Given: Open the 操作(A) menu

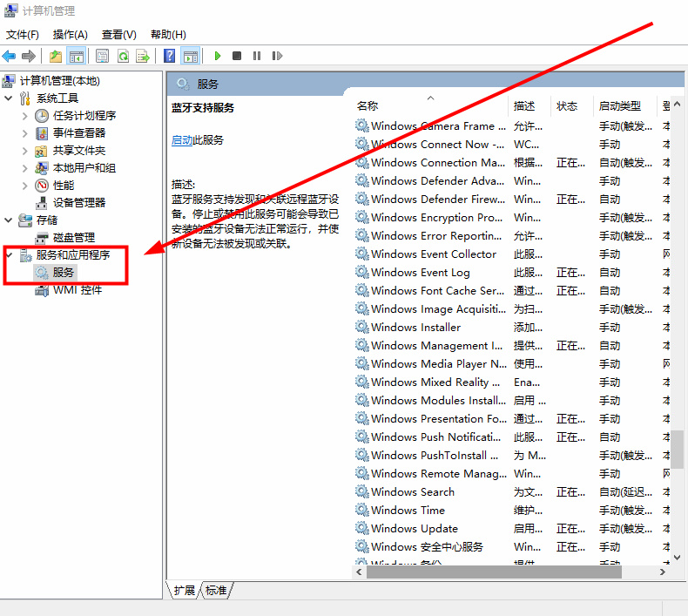Looking at the screenshot, I should pos(70,34).
